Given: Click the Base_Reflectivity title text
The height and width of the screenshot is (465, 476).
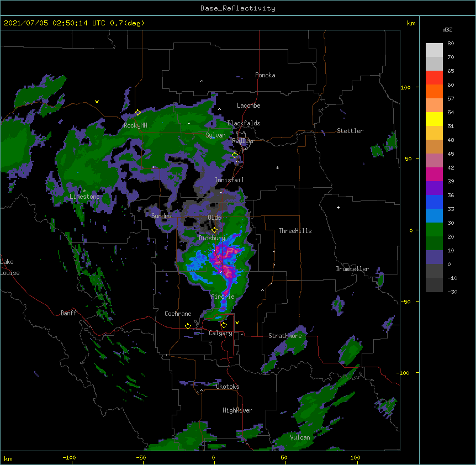Looking at the screenshot, I should point(238,8).
